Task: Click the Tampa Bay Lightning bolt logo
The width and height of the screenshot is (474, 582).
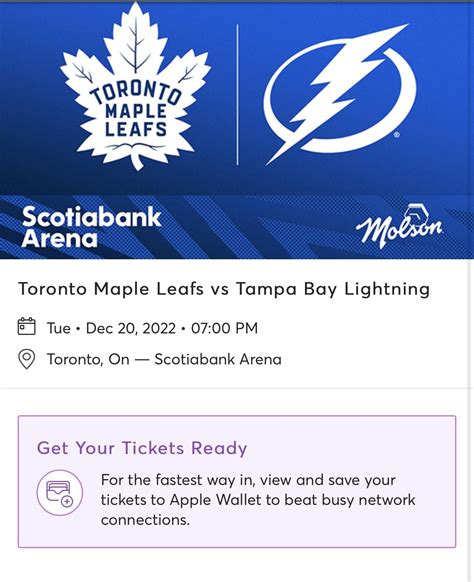Action: click(x=340, y=94)
